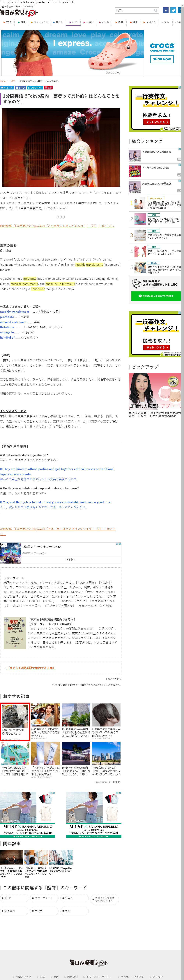Open recommended article 40代からの逆行現象
This screenshot has height=980, width=184.
pyautogui.click(x=15, y=722)
